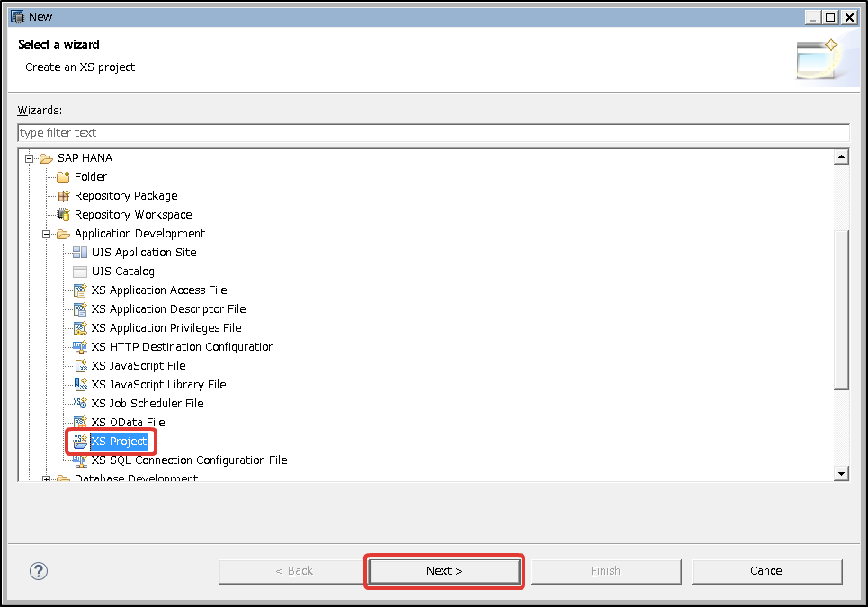Viewport: 868px width, 607px height.
Task: Select Repository Workspace in the list
Action: (133, 215)
